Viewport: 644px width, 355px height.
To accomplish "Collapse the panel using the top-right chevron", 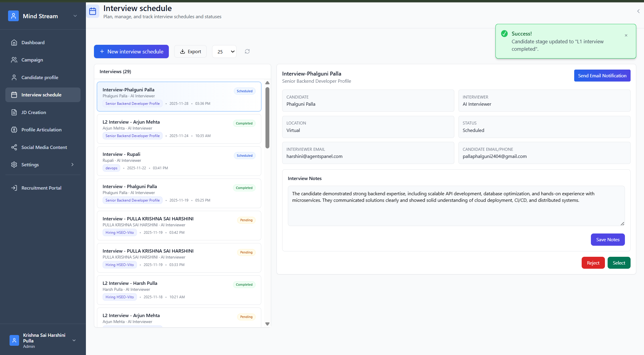I will pos(638,11).
